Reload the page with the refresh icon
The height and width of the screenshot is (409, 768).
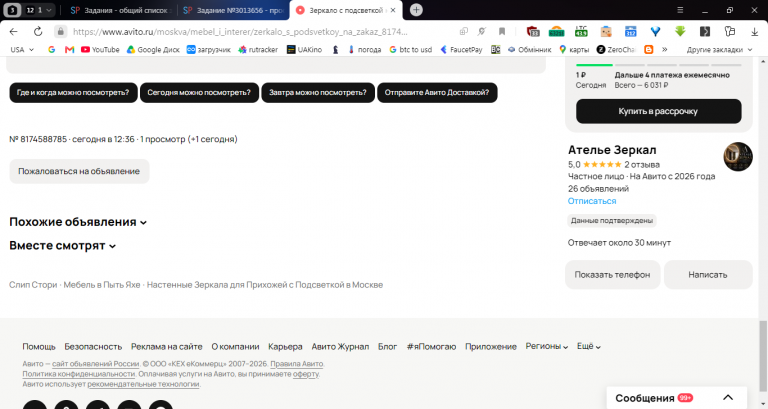[x=38, y=31]
